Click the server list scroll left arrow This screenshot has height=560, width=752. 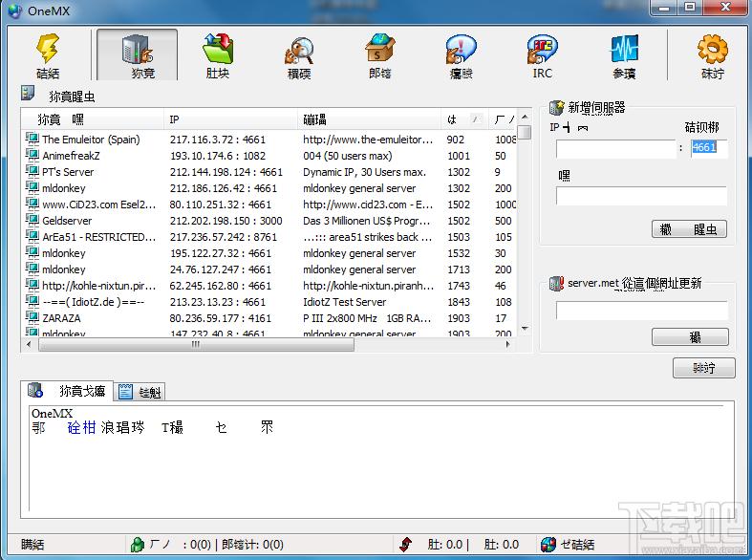click(29, 344)
